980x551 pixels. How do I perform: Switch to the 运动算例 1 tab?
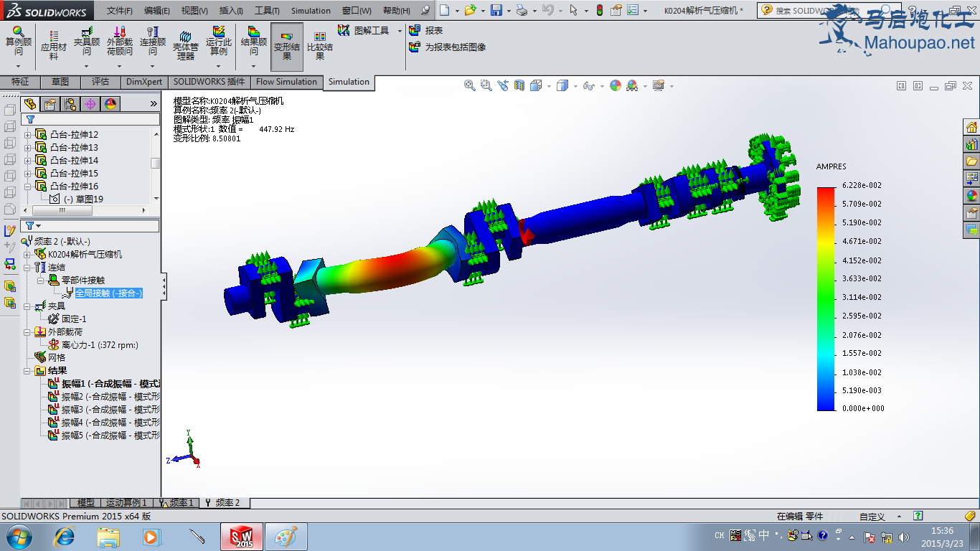[x=126, y=503]
